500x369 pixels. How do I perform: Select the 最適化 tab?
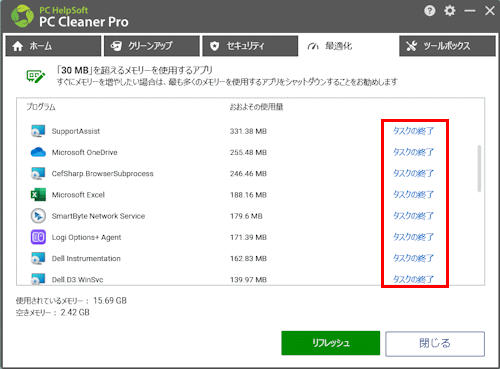coord(348,46)
